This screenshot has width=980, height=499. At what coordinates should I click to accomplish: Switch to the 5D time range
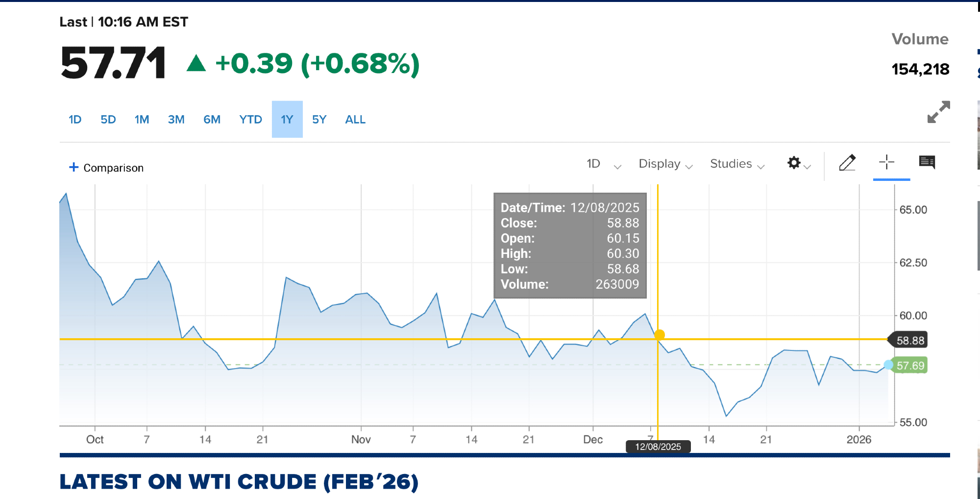(108, 120)
